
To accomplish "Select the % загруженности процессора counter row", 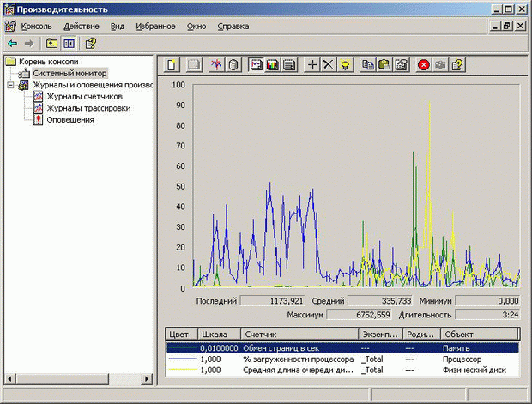I will [298, 359].
